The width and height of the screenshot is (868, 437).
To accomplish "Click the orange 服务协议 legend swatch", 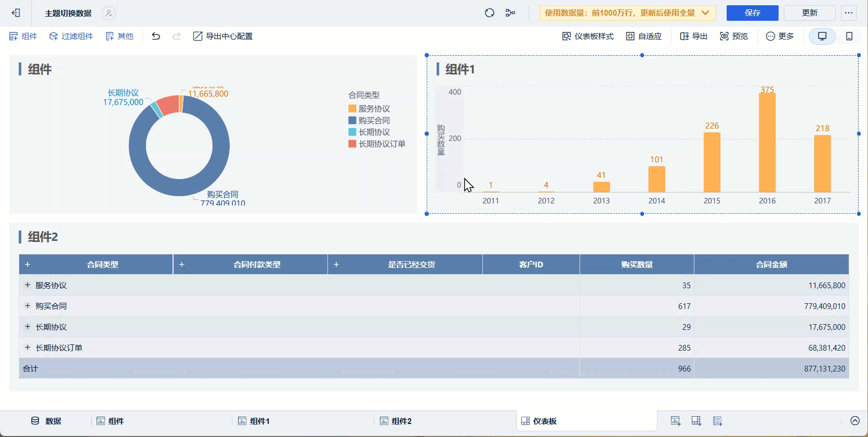I will pyautogui.click(x=352, y=108).
